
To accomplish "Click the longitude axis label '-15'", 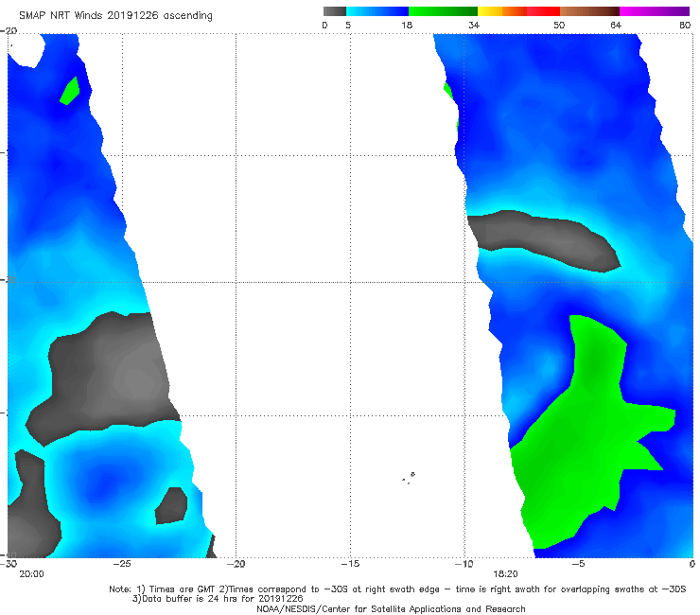I will pyautogui.click(x=350, y=564).
